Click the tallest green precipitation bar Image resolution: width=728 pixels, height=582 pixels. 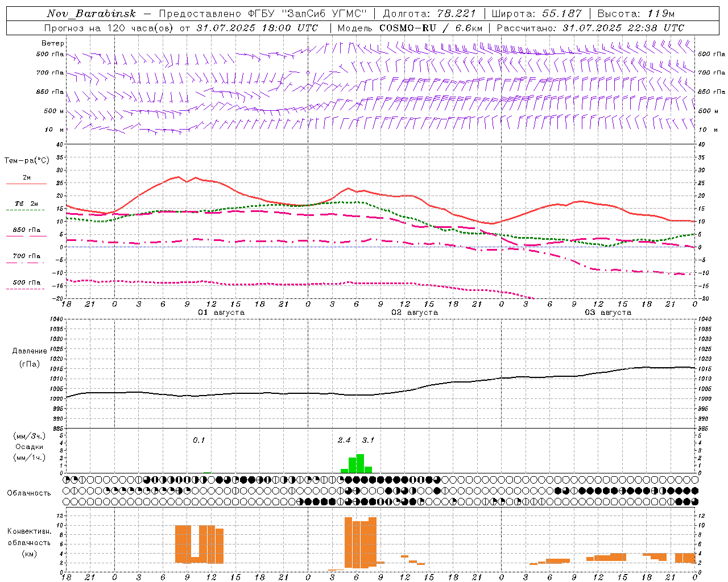(x=360, y=464)
